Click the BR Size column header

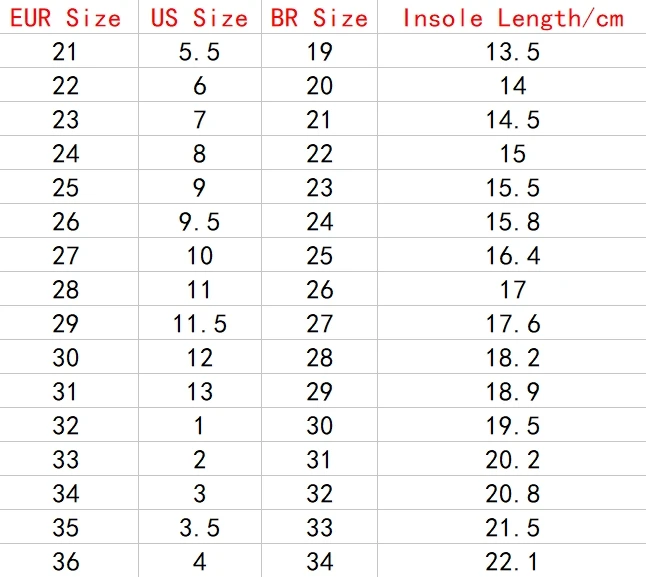coord(319,19)
